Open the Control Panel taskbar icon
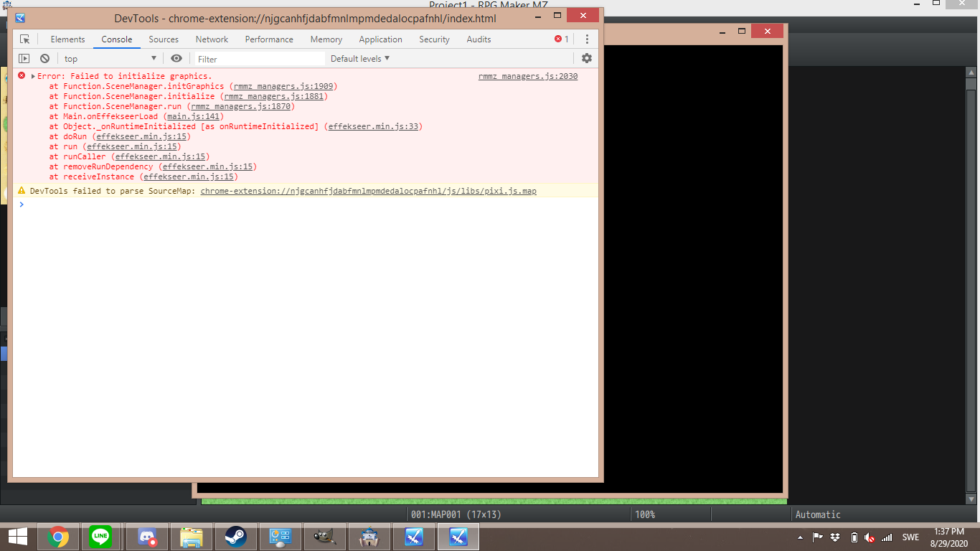 point(280,537)
